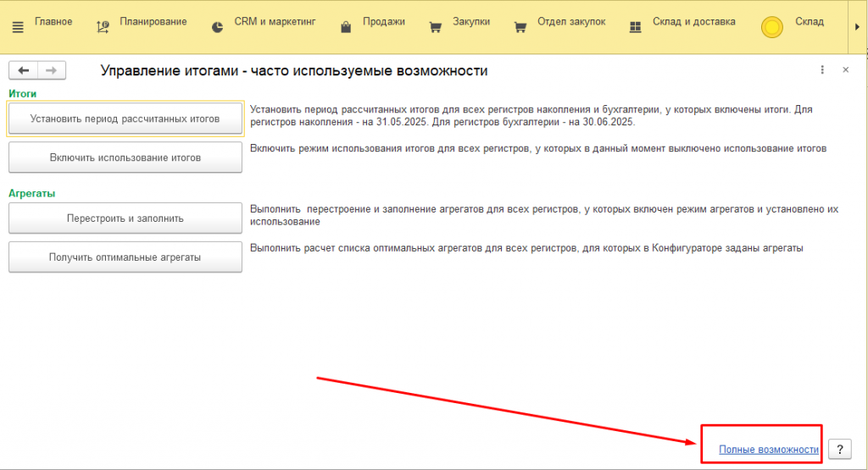Open the Закупки section
This screenshot has width=868, height=470.
471,21
